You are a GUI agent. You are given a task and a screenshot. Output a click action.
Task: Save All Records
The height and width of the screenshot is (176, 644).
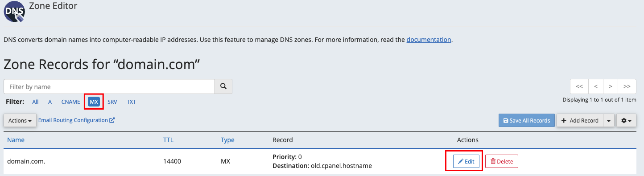coord(527,120)
